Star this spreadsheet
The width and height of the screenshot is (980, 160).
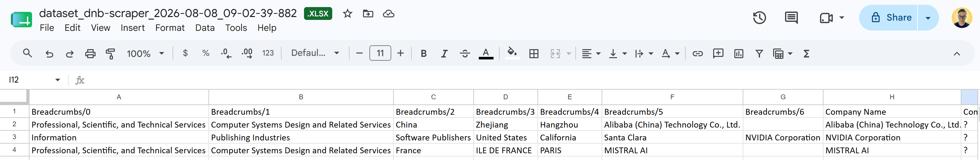point(347,14)
